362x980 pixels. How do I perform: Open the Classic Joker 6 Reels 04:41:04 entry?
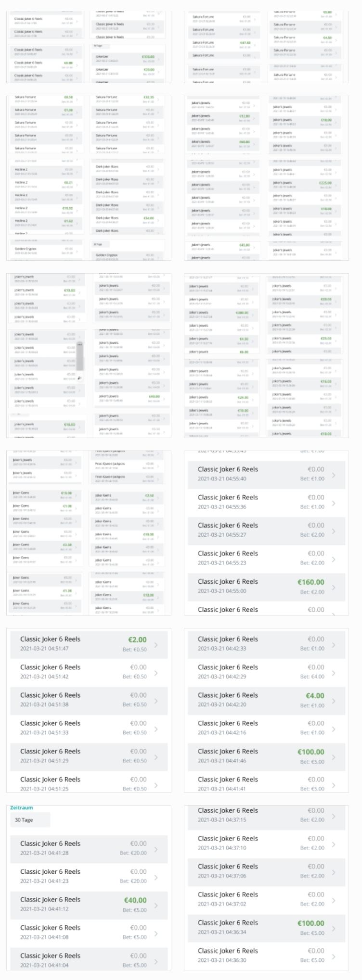[89, 960]
